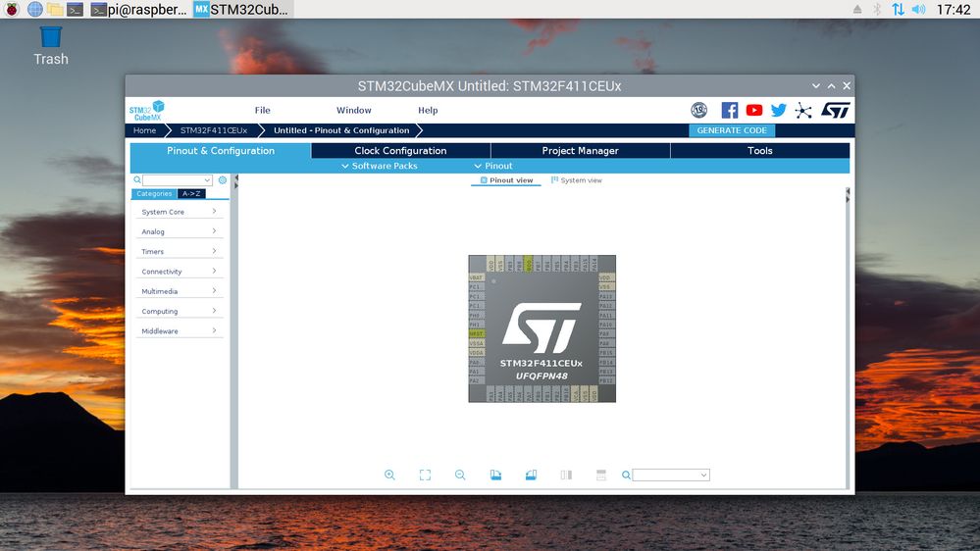Click the vertical split view icon
The height and width of the screenshot is (551, 980).
tap(566, 475)
